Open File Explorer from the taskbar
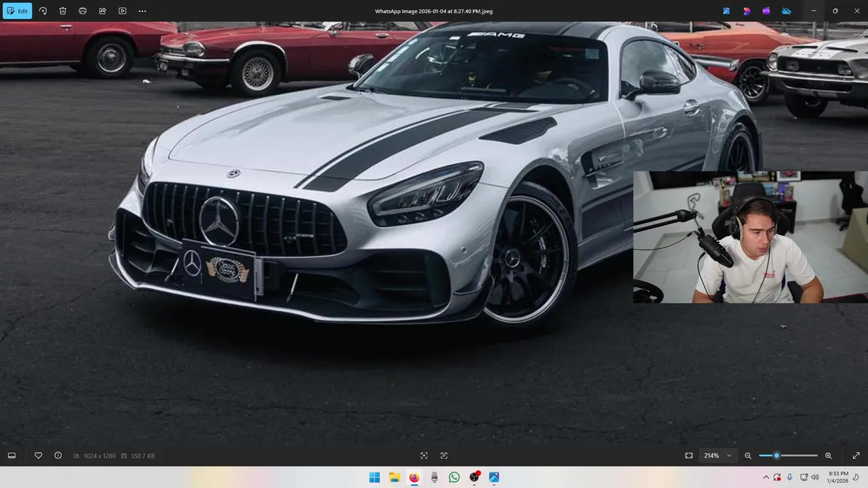This screenshot has width=868, height=488. point(394,477)
